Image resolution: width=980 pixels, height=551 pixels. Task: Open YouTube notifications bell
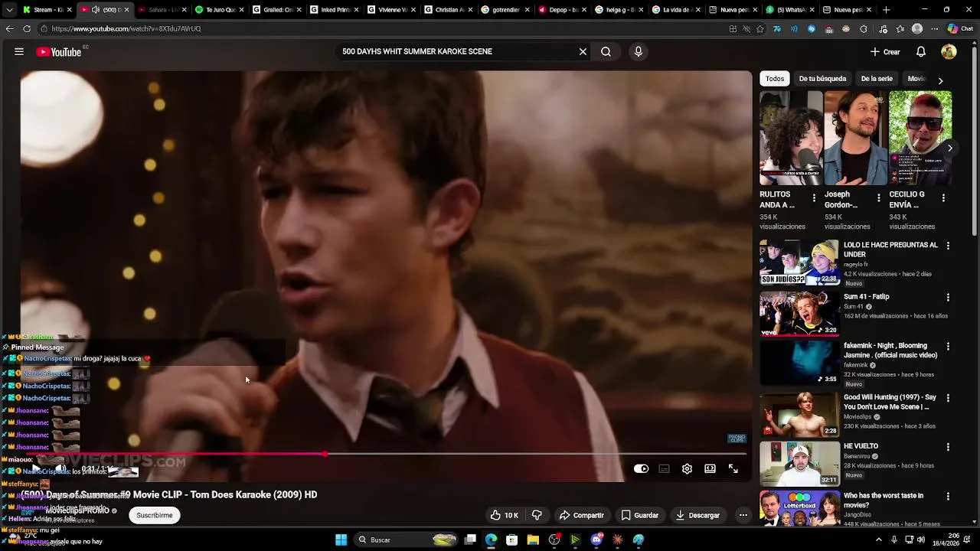coord(921,52)
